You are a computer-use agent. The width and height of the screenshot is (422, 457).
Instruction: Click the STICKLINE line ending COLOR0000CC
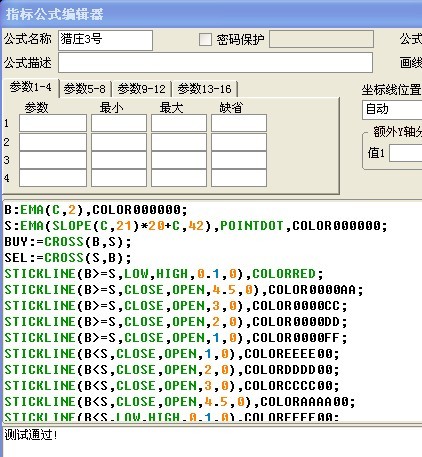tap(176, 306)
